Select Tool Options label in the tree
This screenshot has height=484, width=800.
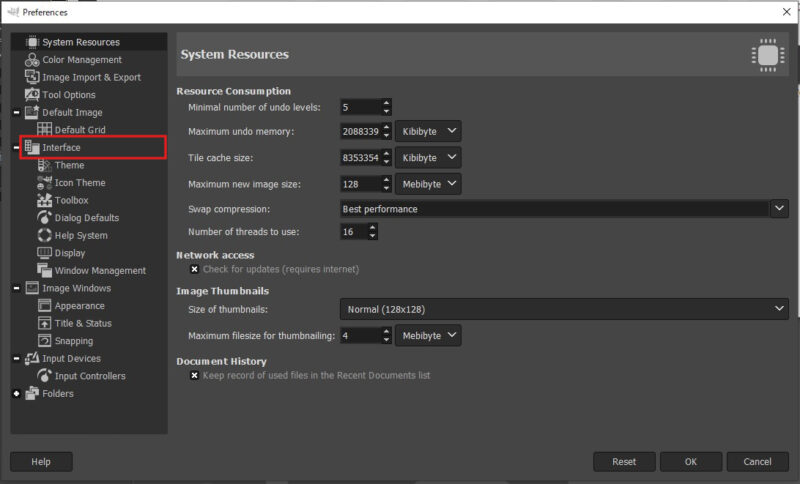[69, 95]
